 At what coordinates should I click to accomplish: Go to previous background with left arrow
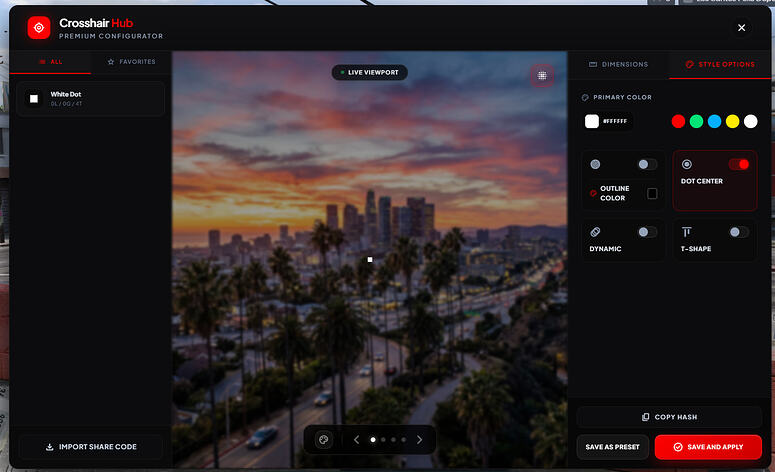(356, 439)
